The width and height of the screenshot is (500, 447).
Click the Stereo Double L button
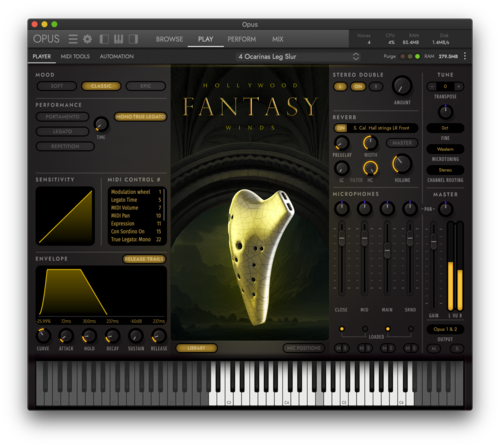point(340,87)
